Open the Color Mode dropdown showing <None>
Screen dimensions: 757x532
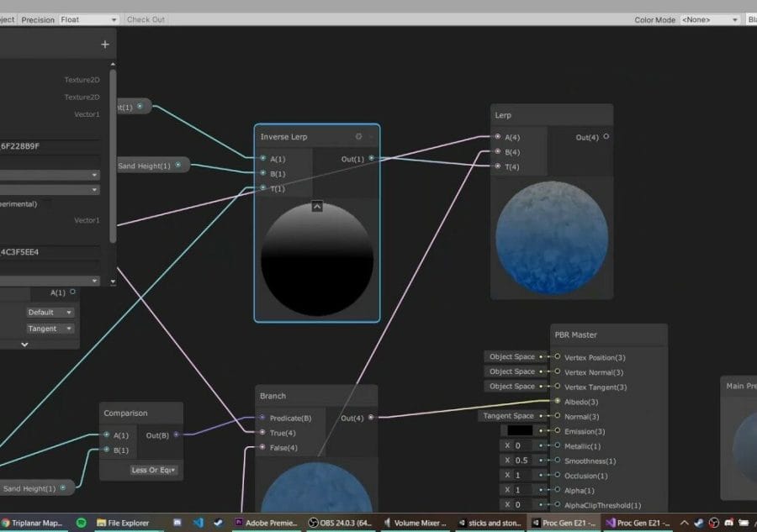coord(711,19)
